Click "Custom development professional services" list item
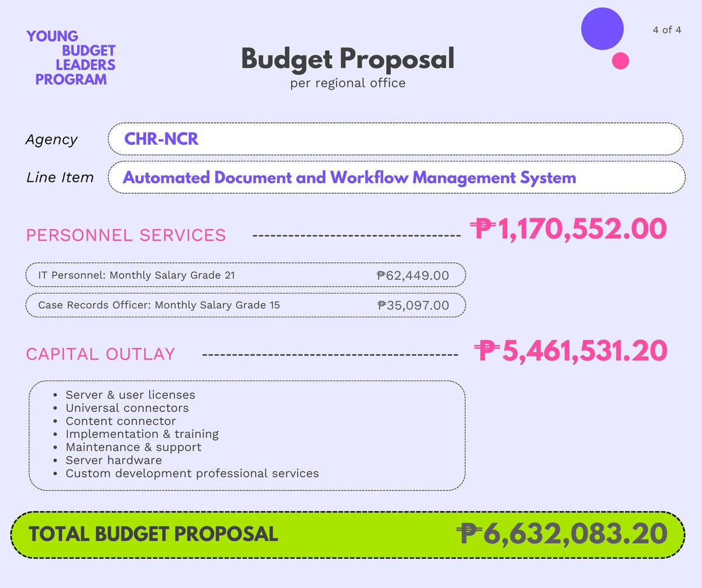 point(192,473)
